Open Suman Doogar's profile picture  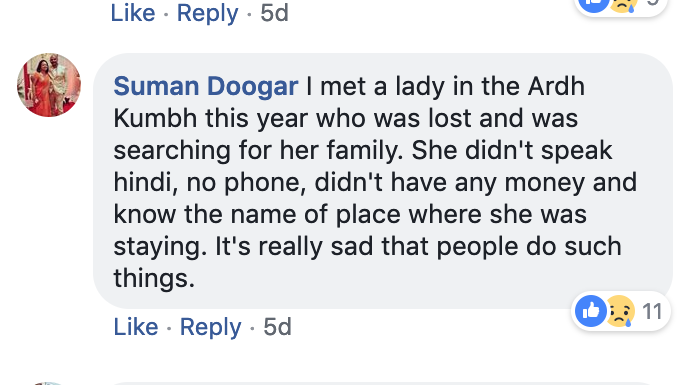coord(49,85)
